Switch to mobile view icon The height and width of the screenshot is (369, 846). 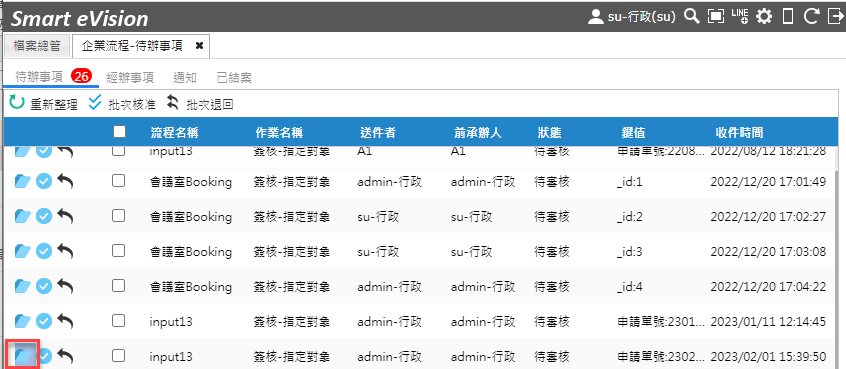(x=788, y=17)
